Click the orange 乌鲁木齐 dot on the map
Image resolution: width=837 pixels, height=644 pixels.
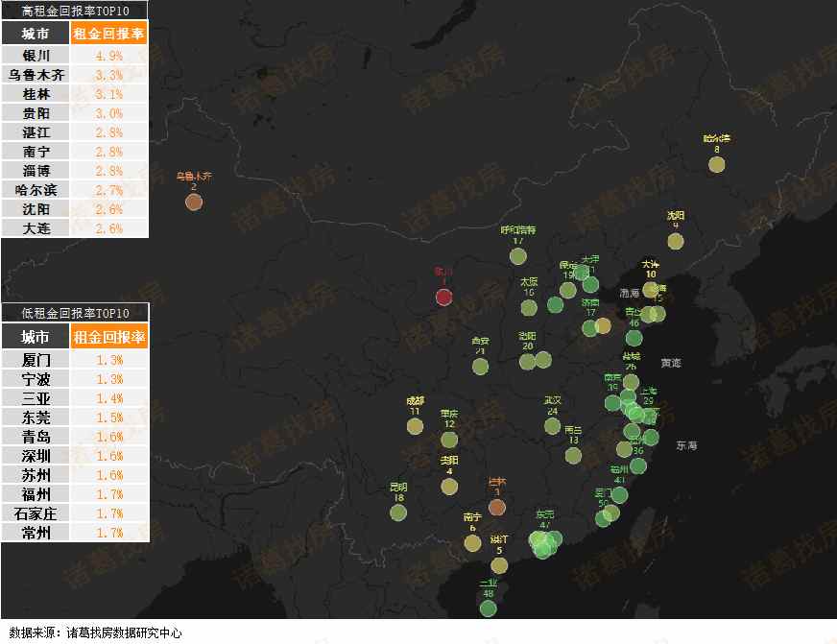click(x=194, y=203)
